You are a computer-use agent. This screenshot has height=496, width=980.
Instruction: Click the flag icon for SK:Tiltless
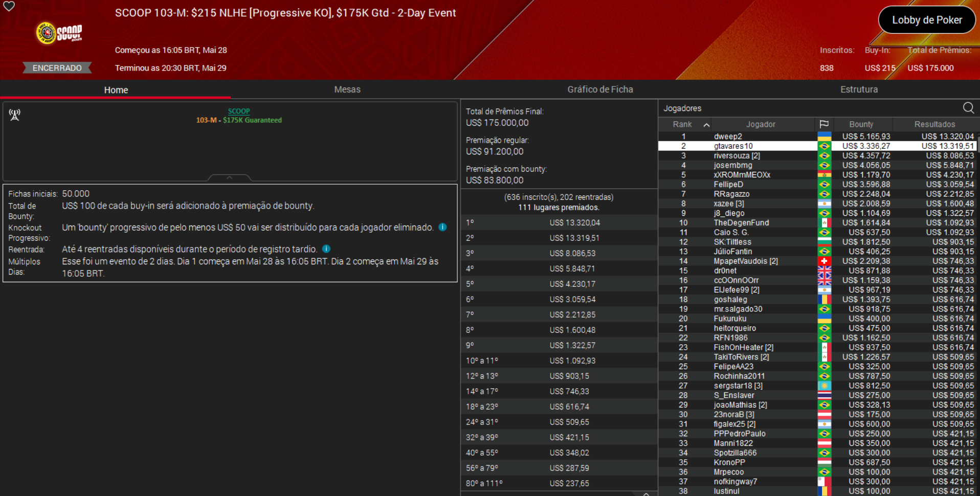[824, 242]
